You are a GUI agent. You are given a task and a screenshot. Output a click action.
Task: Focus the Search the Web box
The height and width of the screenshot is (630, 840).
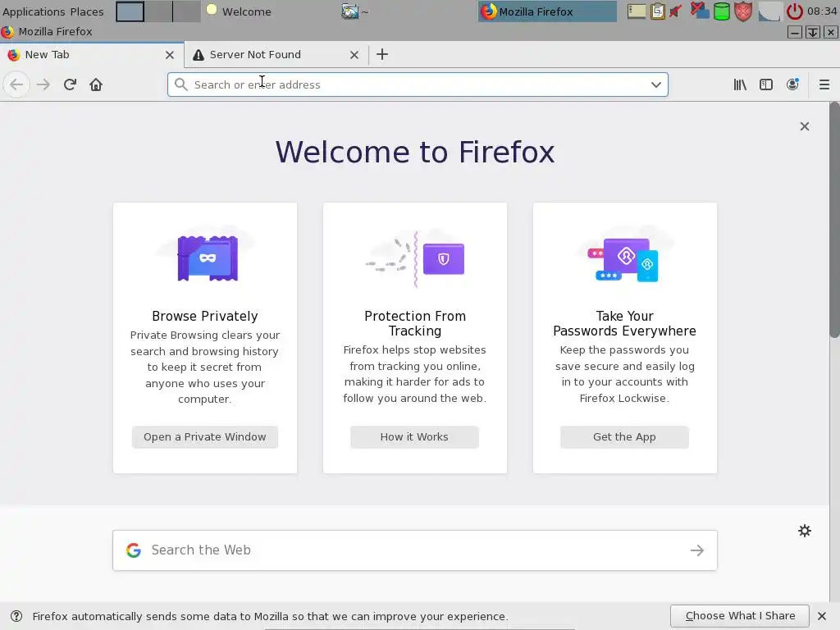click(x=414, y=550)
